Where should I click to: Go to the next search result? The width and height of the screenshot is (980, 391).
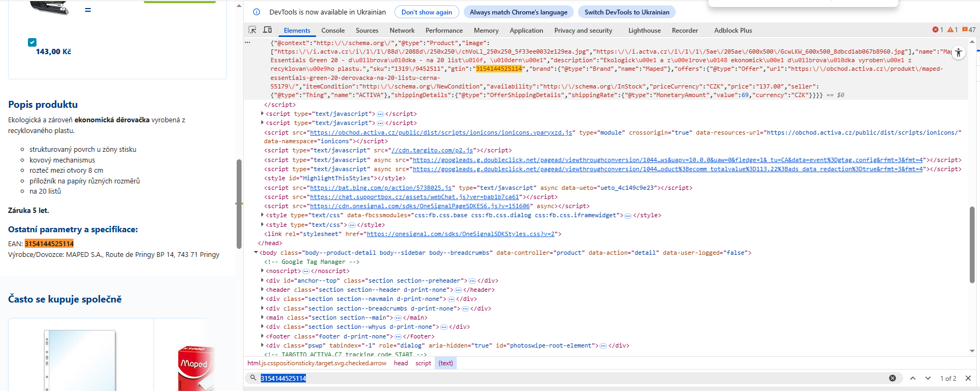click(928, 378)
